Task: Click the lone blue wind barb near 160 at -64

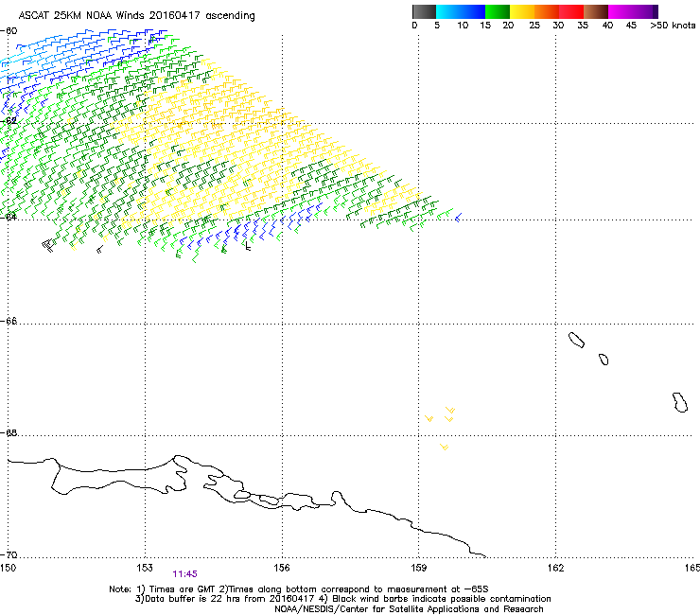Action: pyautogui.click(x=458, y=217)
